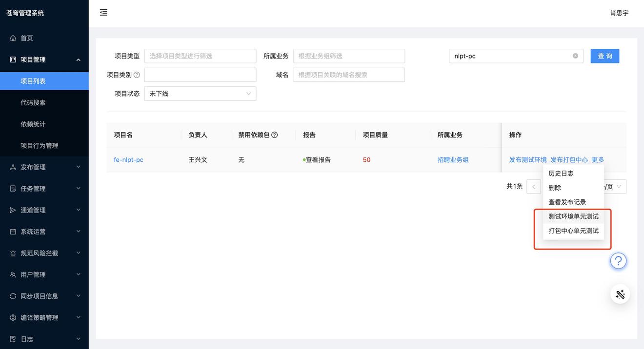Click the previous page arrow in pagination

tap(533, 187)
